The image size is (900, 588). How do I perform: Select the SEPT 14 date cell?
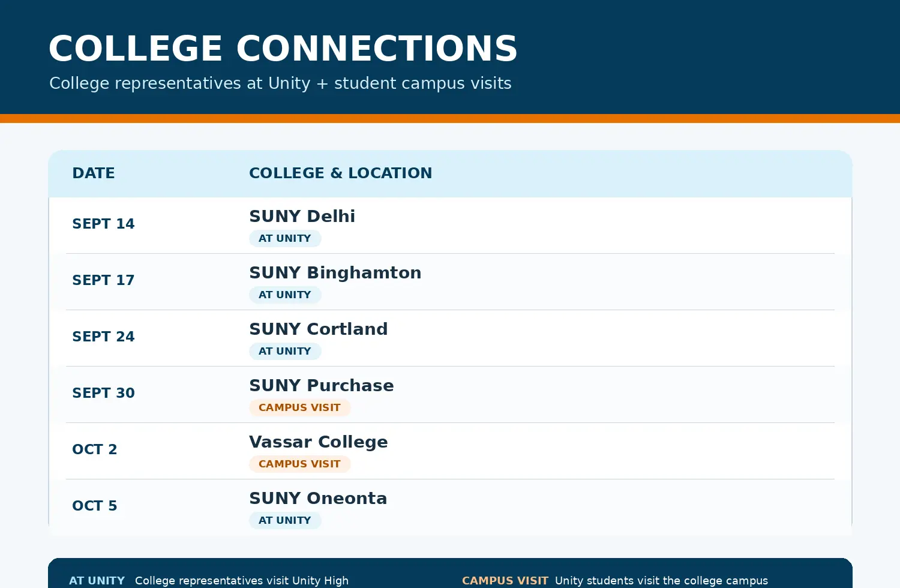[103, 224]
